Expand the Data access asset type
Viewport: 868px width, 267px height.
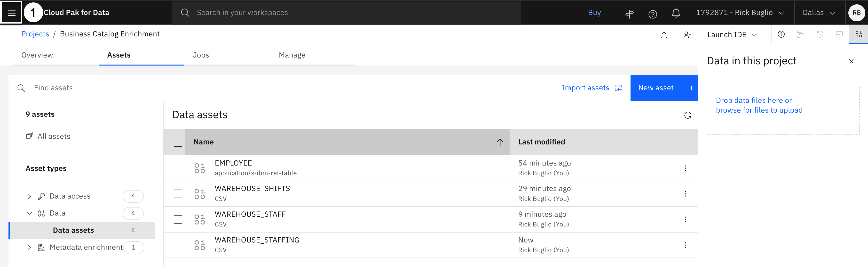(x=30, y=196)
